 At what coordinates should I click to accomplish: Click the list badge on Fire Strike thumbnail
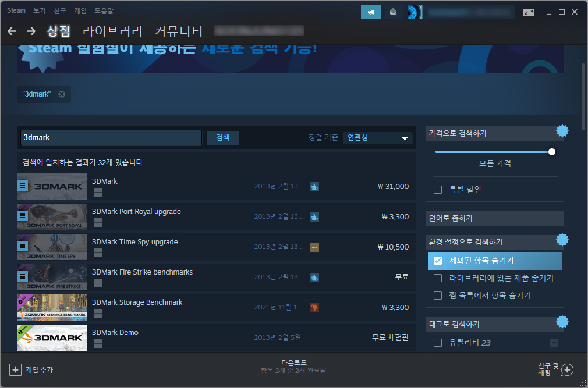(x=23, y=276)
